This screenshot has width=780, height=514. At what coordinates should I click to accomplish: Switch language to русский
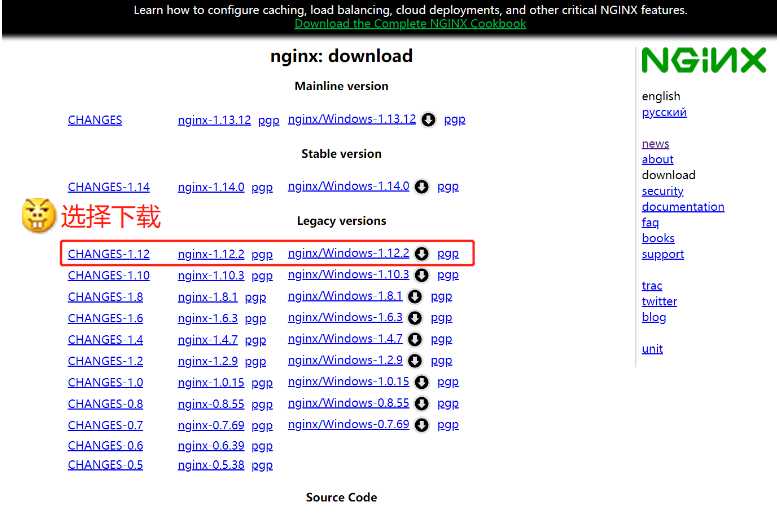click(664, 112)
